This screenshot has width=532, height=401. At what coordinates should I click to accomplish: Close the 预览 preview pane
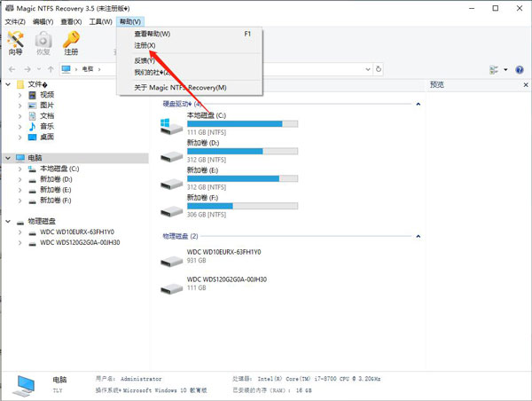(x=526, y=84)
